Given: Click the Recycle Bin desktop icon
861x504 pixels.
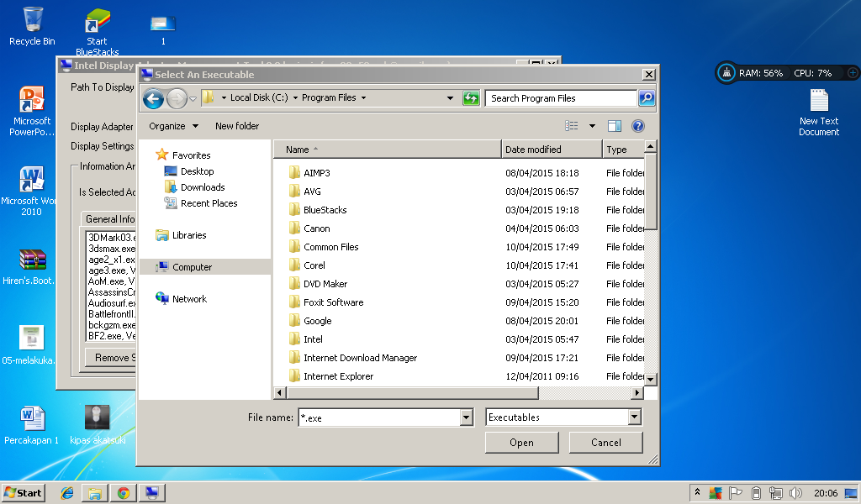Looking at the screenshot, I should (32, 26).
